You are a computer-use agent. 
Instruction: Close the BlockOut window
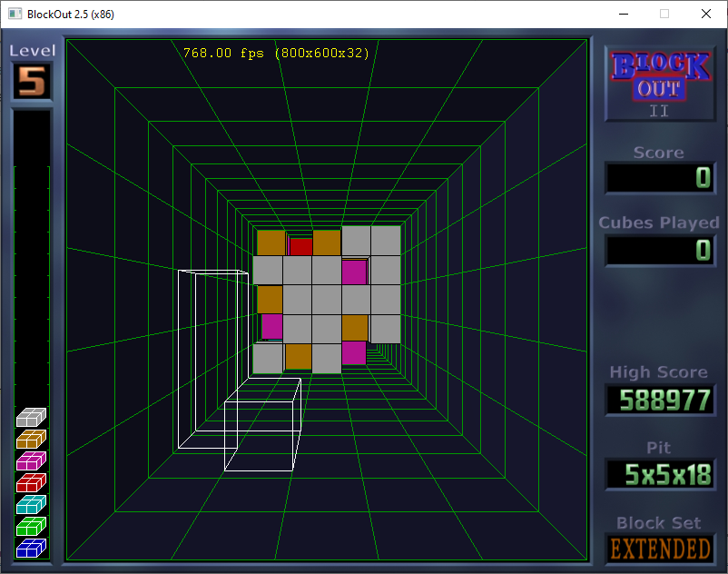click(705, 14)
